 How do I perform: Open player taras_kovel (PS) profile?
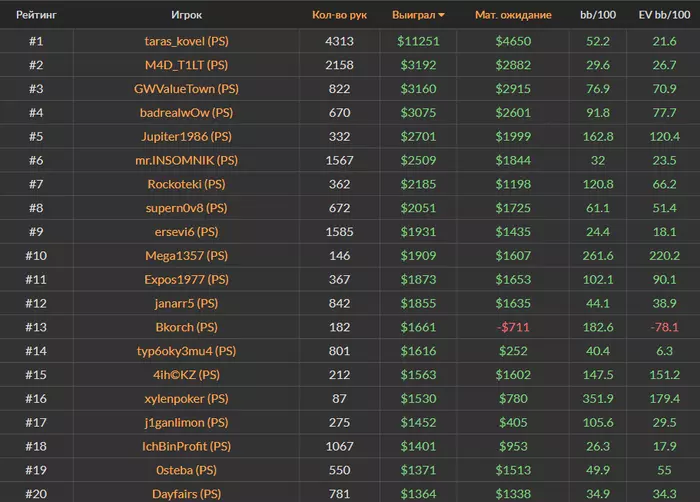[x=187, y=41]
